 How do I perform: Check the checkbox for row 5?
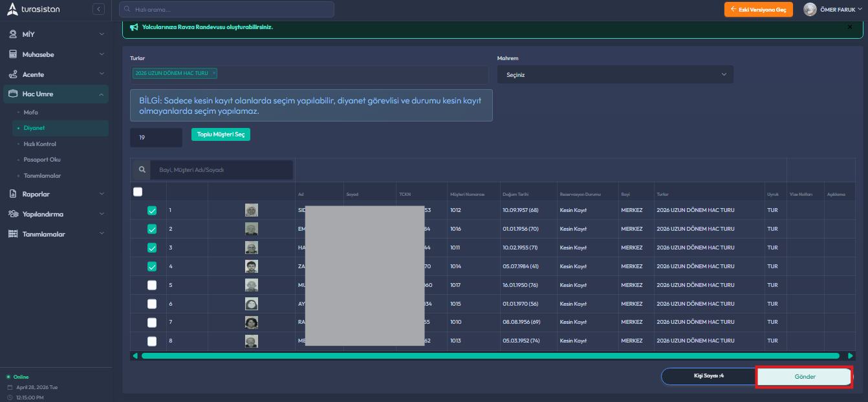152,285
